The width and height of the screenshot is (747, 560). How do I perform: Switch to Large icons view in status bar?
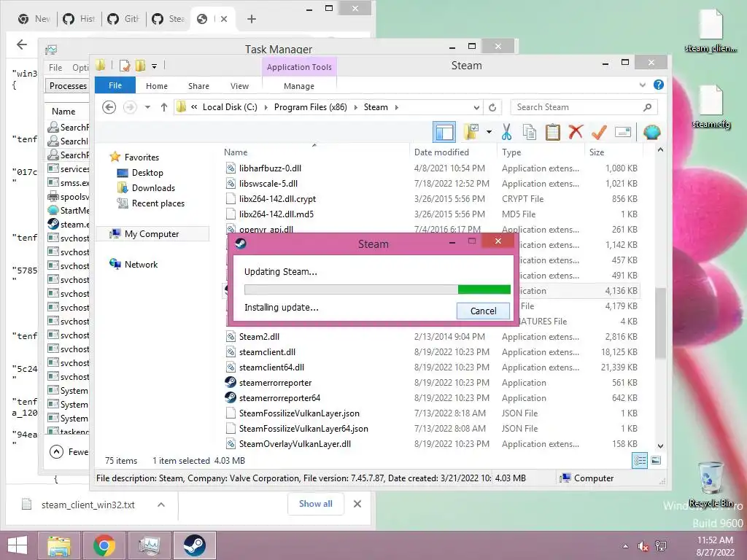click(x=656, y=461)
